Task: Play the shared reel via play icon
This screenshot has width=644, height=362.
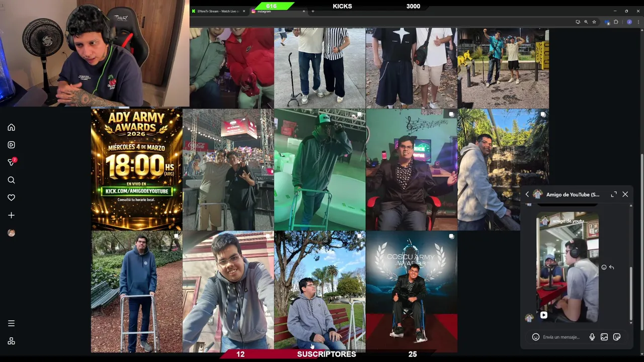Action: (544, 315)
